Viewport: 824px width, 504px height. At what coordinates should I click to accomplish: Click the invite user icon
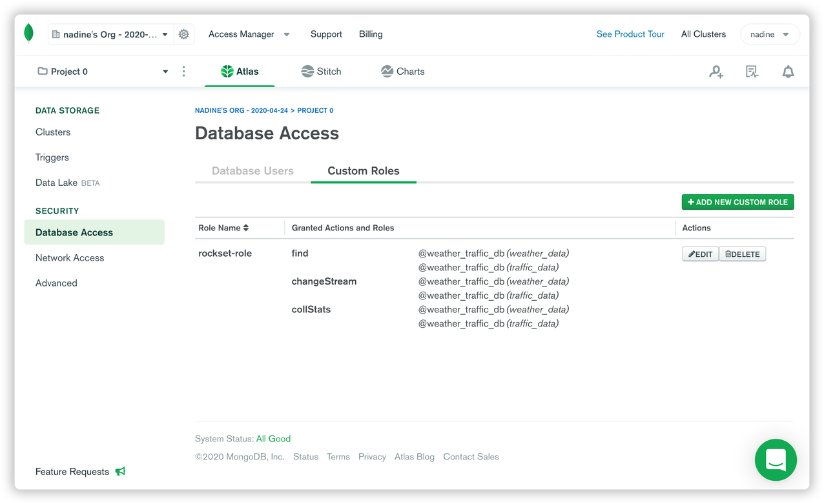[716, 72]
